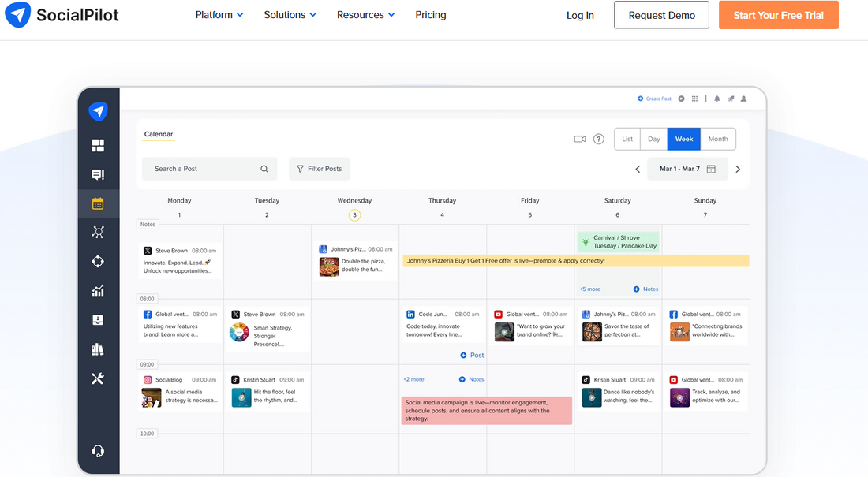
Task: Go to previous week arrow
Action: (x=638, y=170)
